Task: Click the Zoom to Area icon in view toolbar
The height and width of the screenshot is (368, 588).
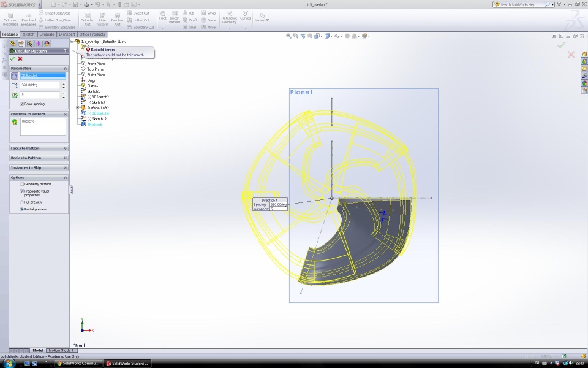Action: (295, 36)
